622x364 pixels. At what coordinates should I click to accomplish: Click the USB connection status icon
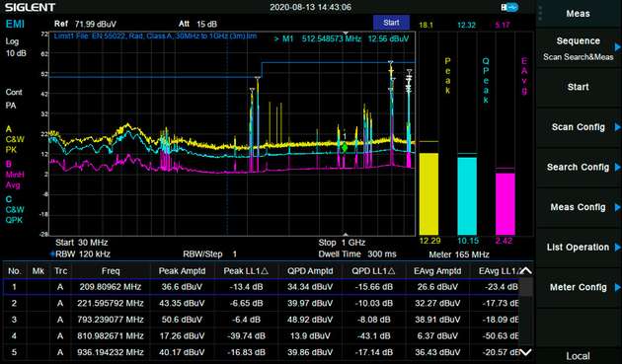click(x=509, y=7)
